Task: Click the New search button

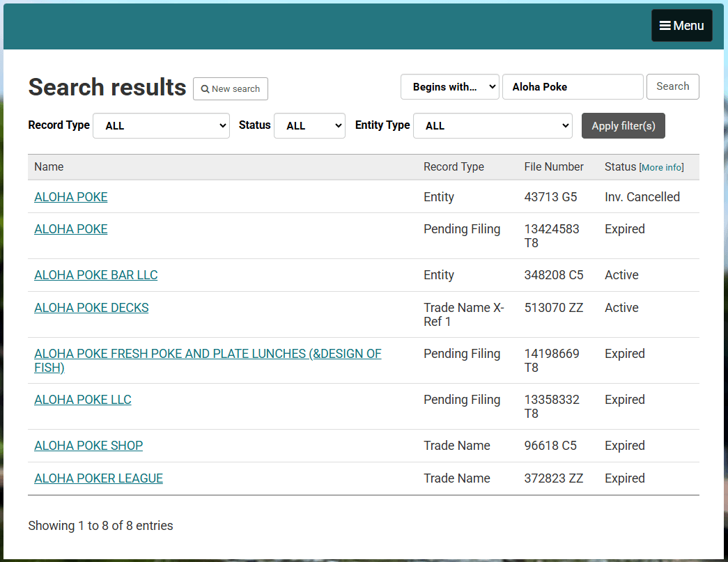Action: (x=230, y=88)
